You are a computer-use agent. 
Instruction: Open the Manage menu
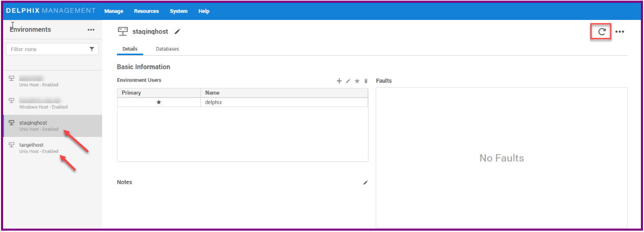click(113, 11)
